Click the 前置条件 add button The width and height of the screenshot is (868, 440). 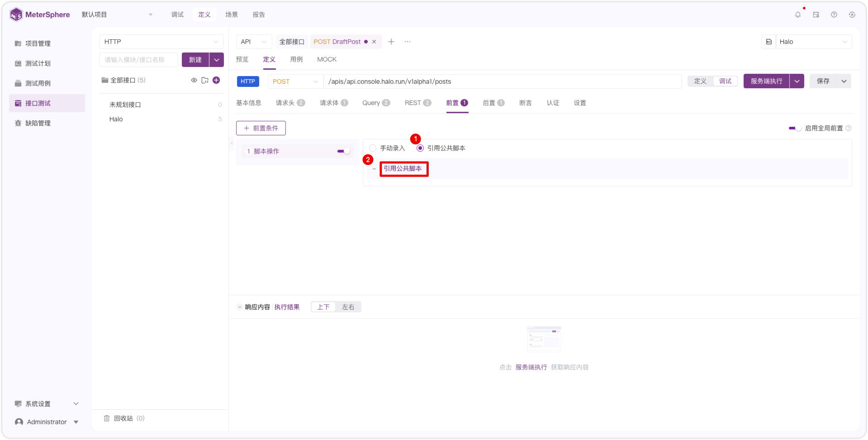pyautogui.click(x=261, y=128)
